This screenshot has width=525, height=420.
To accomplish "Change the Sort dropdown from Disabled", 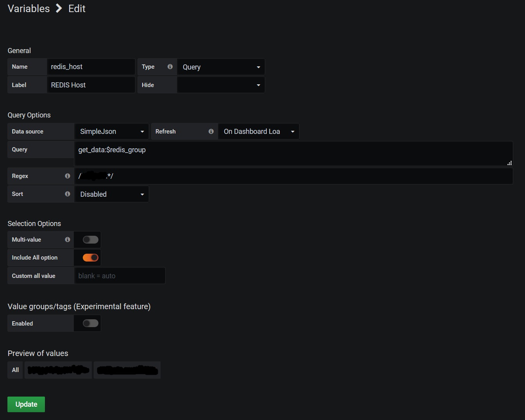I will pos(111,194).
